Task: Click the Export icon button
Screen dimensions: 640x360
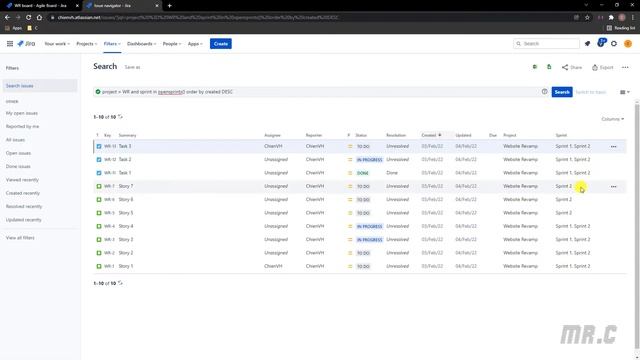Action: point(603,67)
